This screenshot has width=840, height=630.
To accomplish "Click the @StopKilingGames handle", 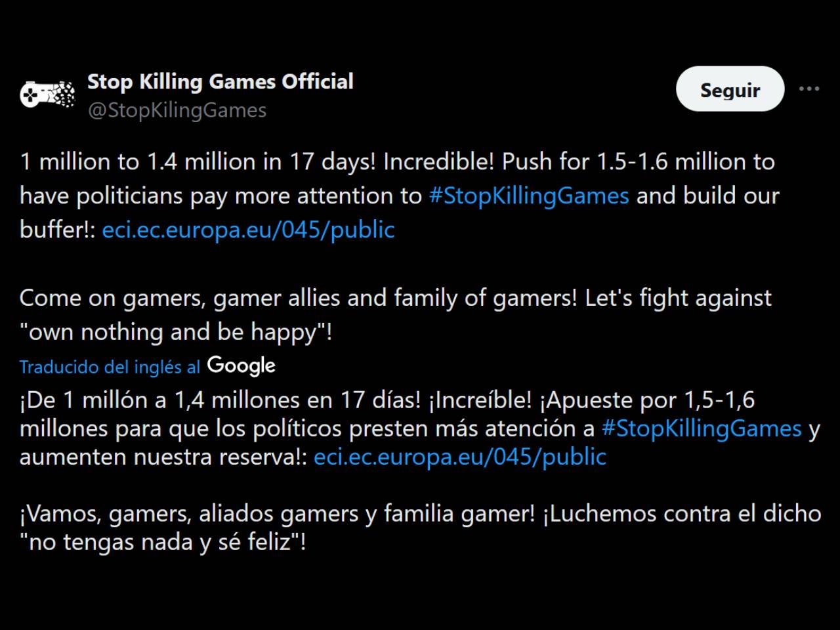I will point(177,110).
